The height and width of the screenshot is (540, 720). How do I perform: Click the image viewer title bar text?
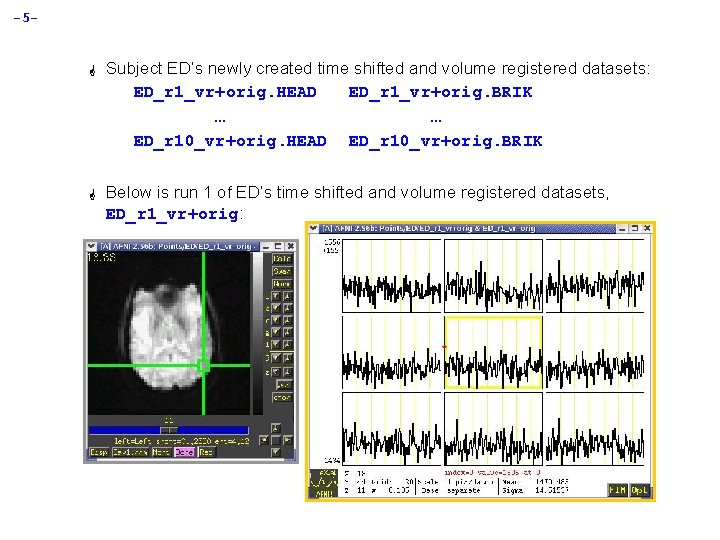[x=177, y=246]
